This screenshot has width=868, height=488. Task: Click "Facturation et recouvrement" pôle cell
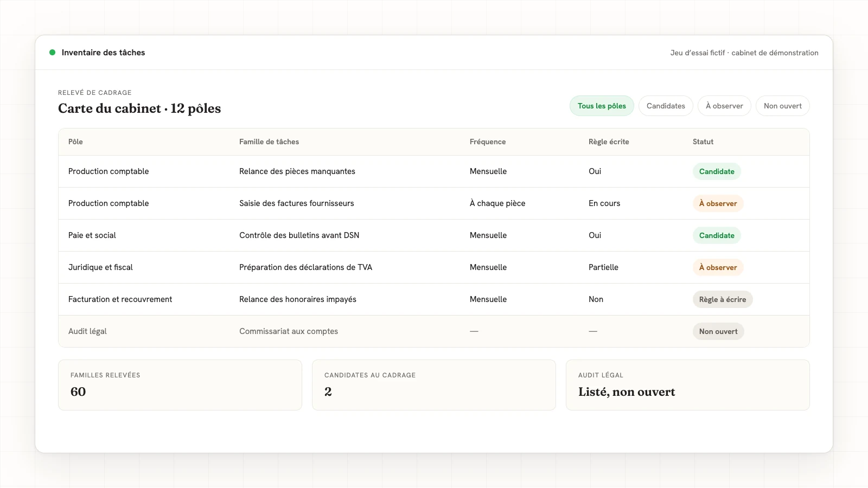pos(120,299)
